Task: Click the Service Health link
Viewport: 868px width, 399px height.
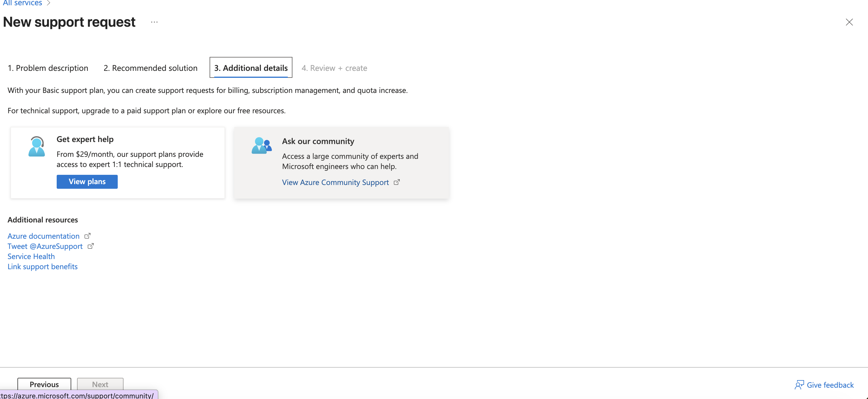Action: (31, 256)
